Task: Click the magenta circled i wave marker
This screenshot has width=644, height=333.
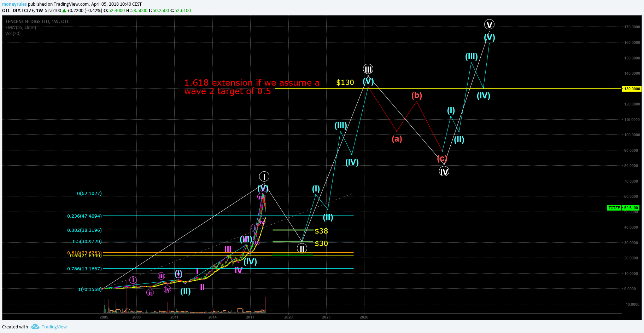Action: tap(133, 280)
